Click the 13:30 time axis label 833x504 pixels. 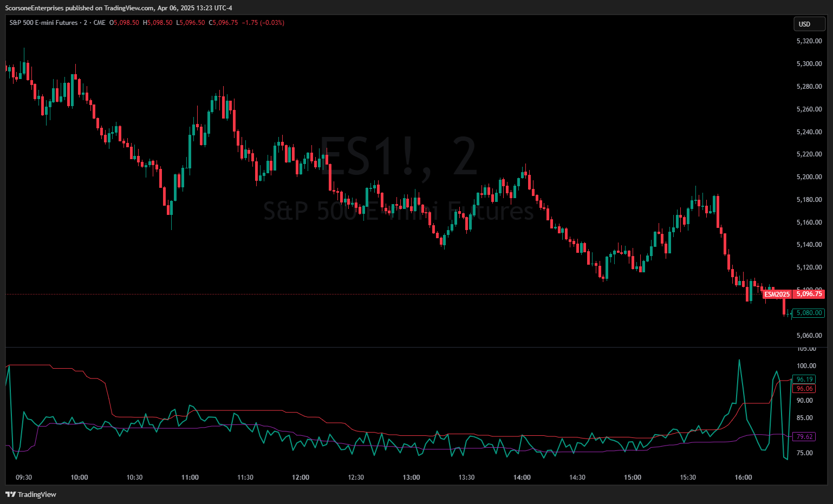click(466, 477)
